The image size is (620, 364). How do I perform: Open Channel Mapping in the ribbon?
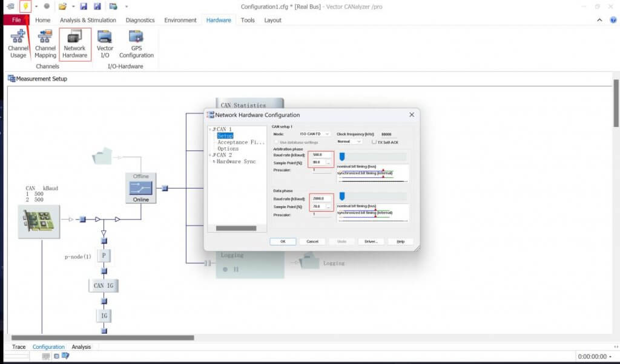pos(45,44)
